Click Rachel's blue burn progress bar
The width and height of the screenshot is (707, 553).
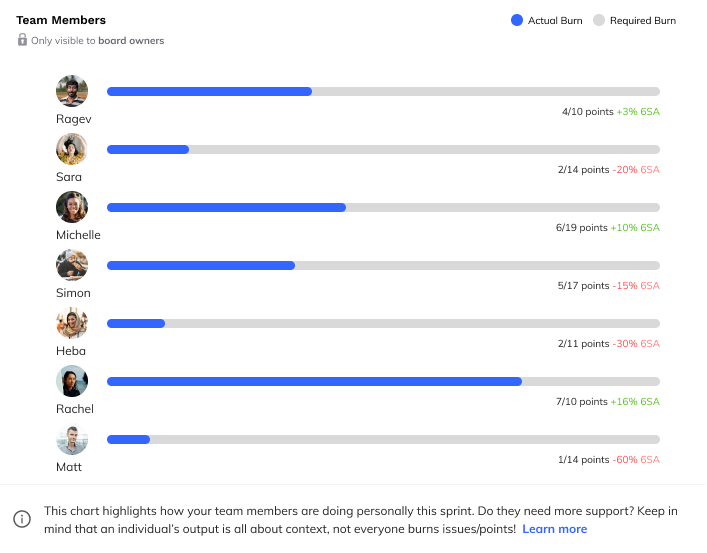[314, 381]
